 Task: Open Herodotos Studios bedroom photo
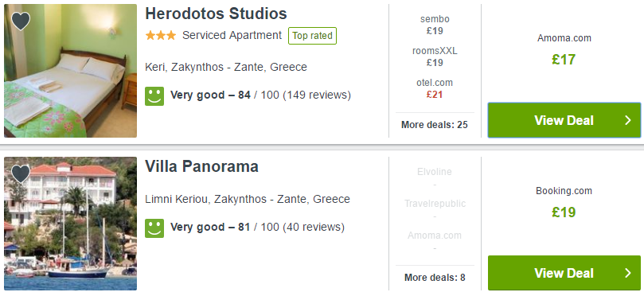[x=70, y=71]
